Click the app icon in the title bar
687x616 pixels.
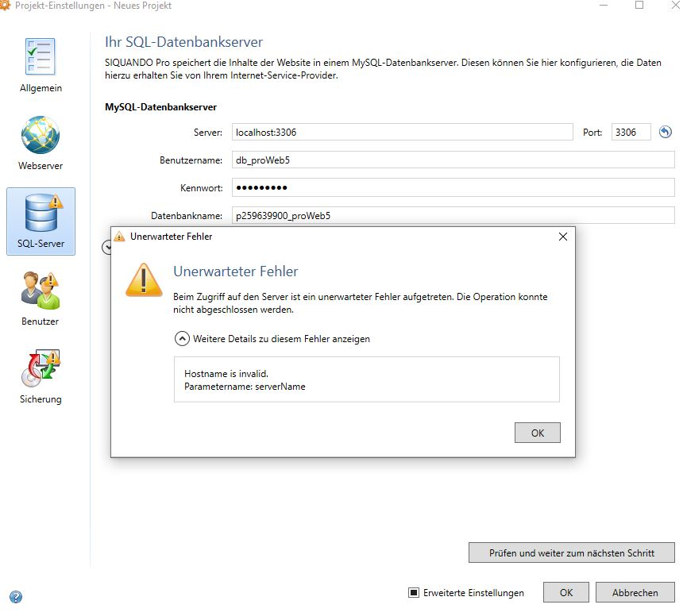[x=5, y=6]
